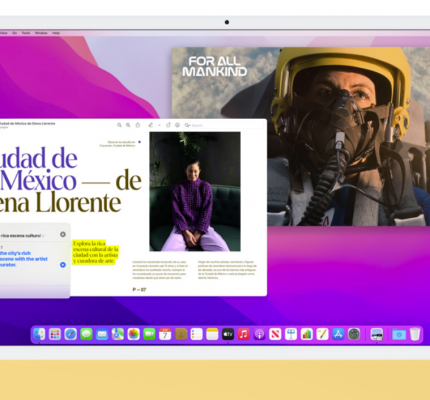This screenshot has width=430, height=400.
Task: Open Downloads folder in the Dock
Action: point(399,334)
